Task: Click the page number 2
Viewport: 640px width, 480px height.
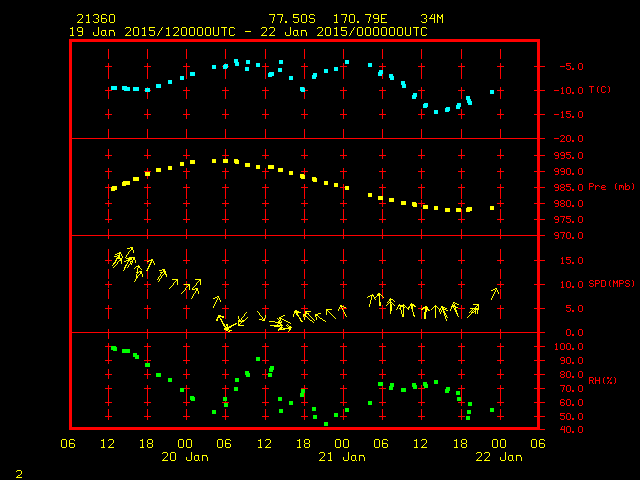Action: click(19, 474)
